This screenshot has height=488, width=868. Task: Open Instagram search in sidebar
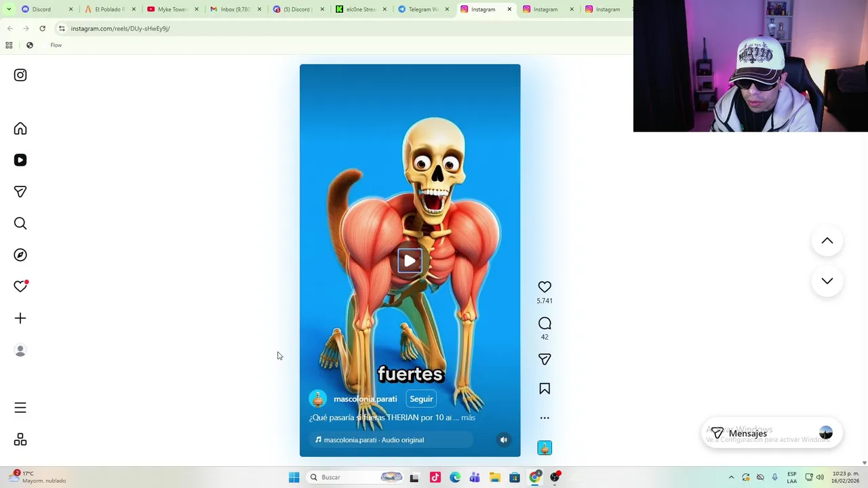20,224
